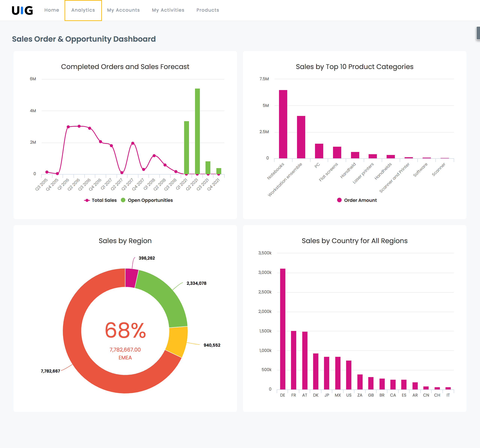The width and height of the screenshot is (480, 448).
Task: Click the DK country bar
Action: pos(316,371)
